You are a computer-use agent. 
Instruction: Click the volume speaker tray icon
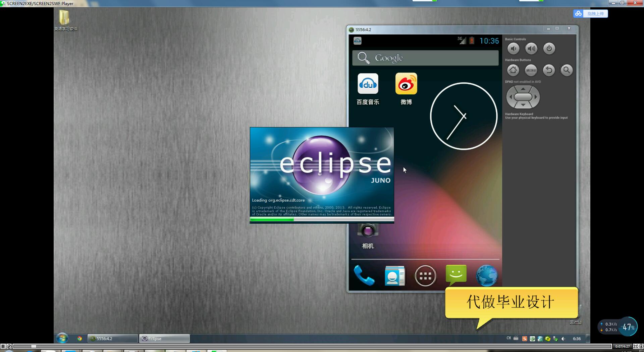pos(563,339)
